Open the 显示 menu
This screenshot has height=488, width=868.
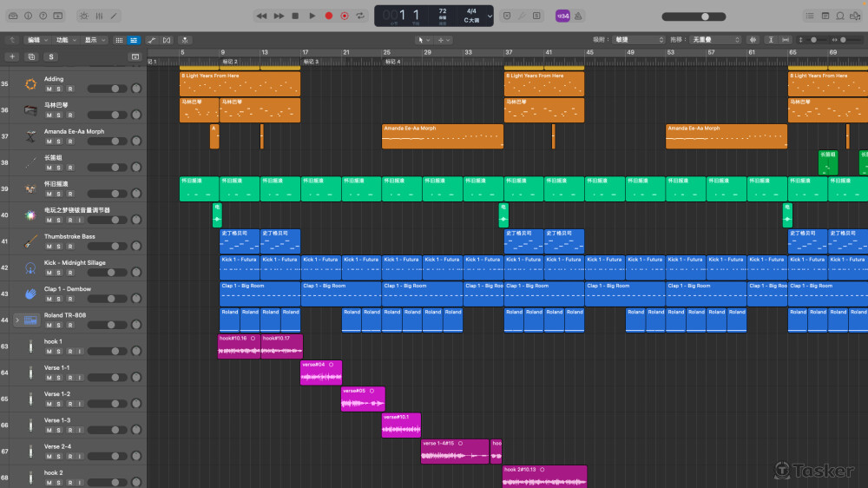tap(95, 40)
